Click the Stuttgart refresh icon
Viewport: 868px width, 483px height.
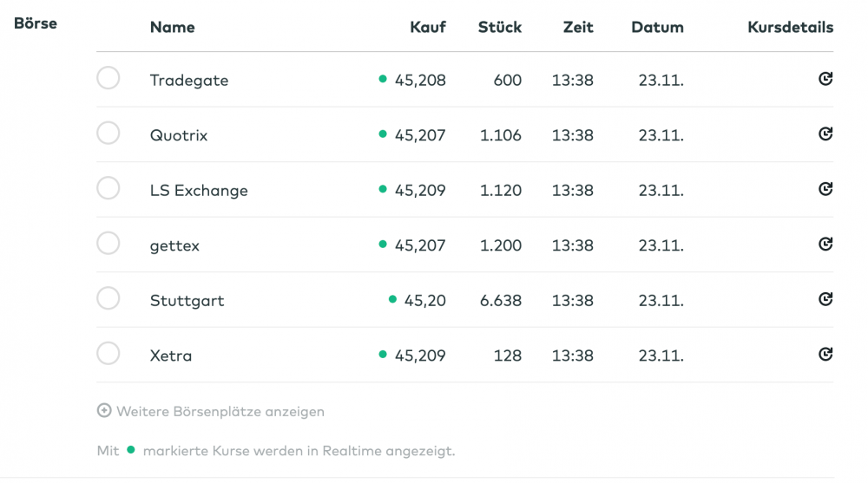pyautogui.click(x=825, y=299)
